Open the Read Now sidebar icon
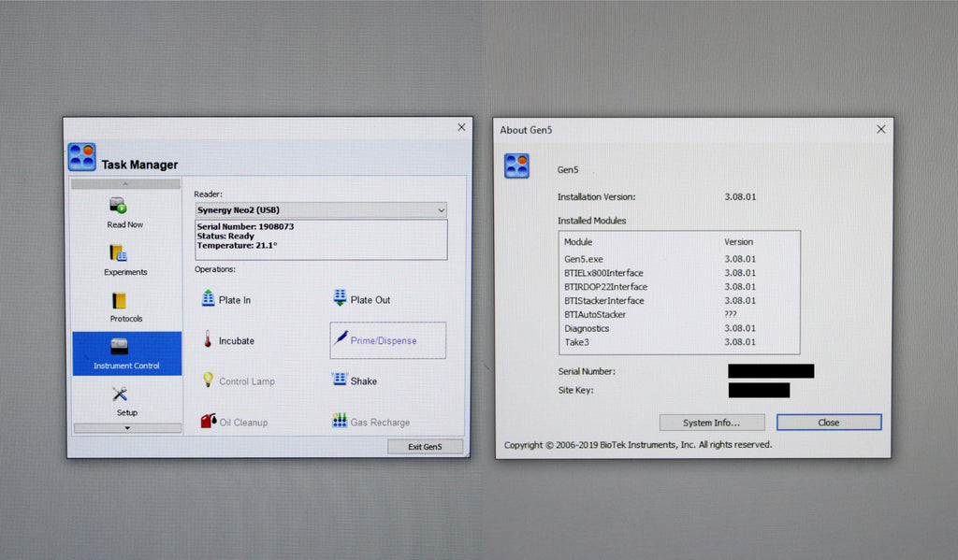958x560 pixels. 119,206
